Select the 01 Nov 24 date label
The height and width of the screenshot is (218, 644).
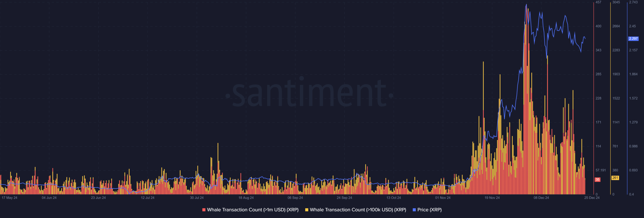pos(443,198)
